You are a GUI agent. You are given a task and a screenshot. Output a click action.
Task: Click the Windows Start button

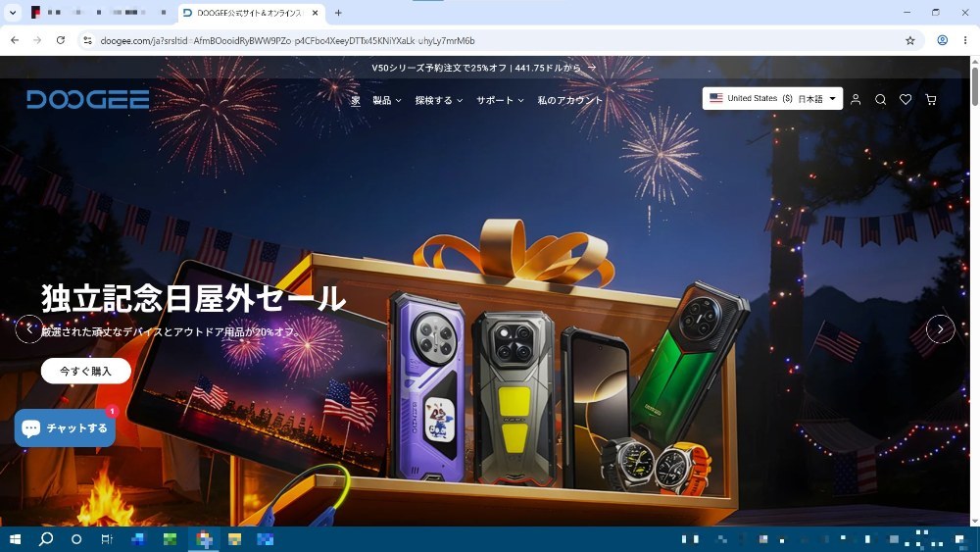15,539
